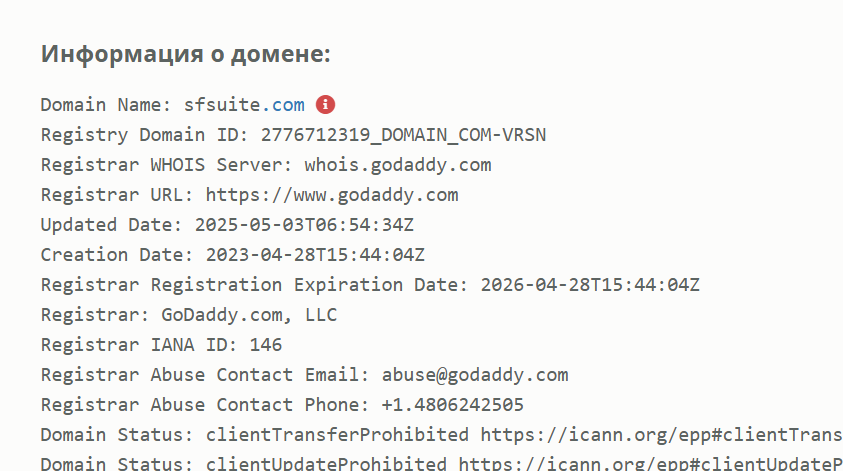Click the clientTransferProhibited status text

click(337, 435)
